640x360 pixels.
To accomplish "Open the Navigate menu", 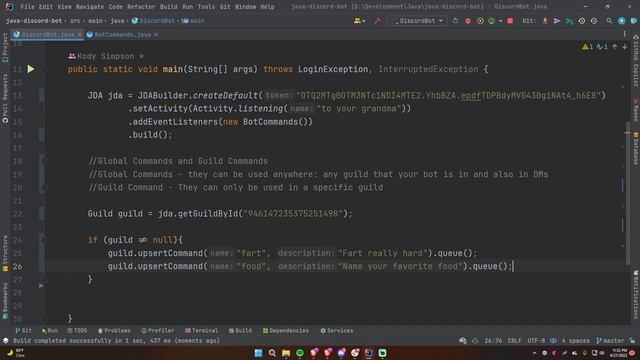I will click(90, 7).
